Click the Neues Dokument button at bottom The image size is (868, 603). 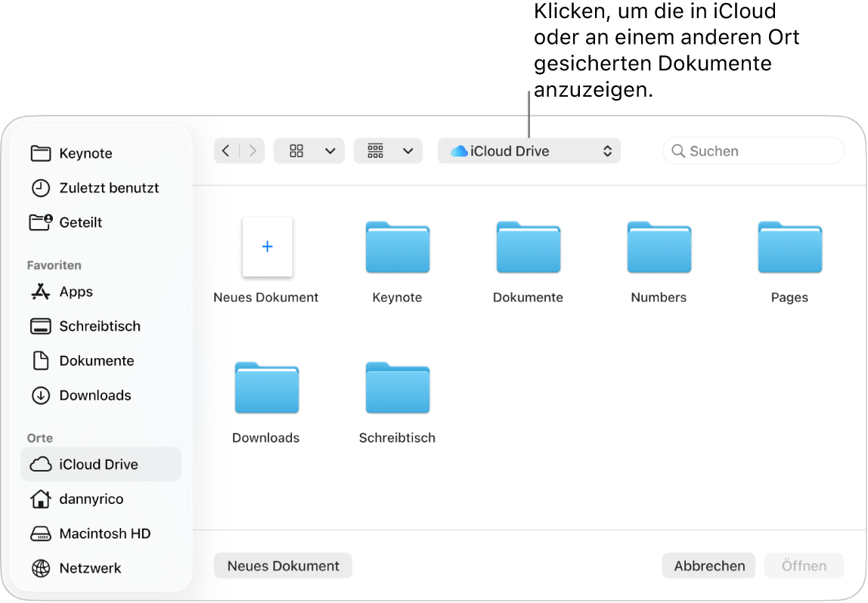pyautogui.click(x=283, y=566)
